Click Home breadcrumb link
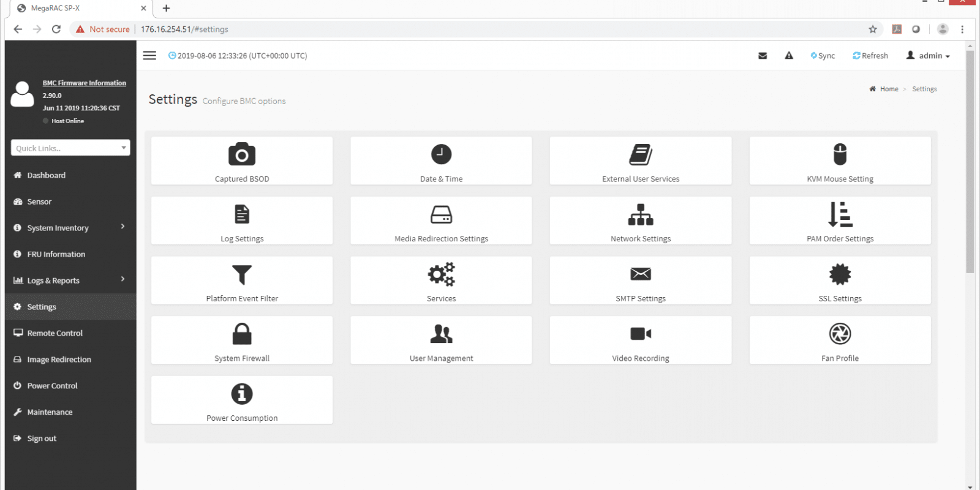 point(884,89)
